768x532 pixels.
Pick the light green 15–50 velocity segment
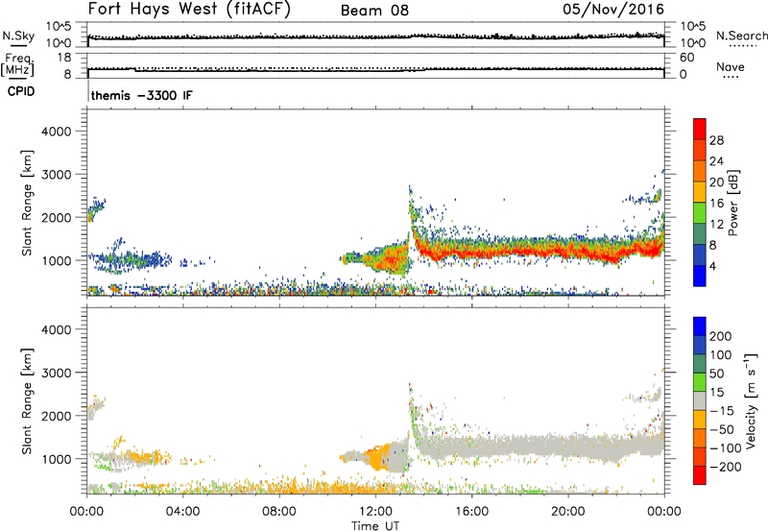[700, 382]
